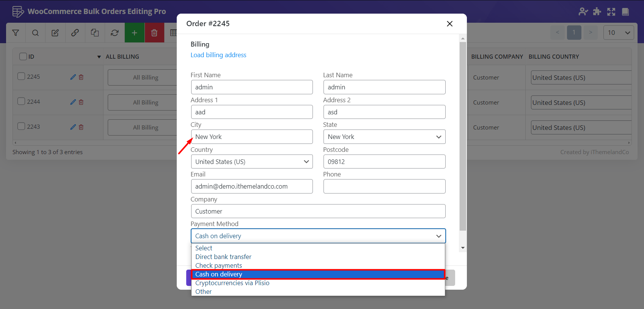Click the green add order plus button
This screenshot has width=644, height=309.
(x=134, y=33)
